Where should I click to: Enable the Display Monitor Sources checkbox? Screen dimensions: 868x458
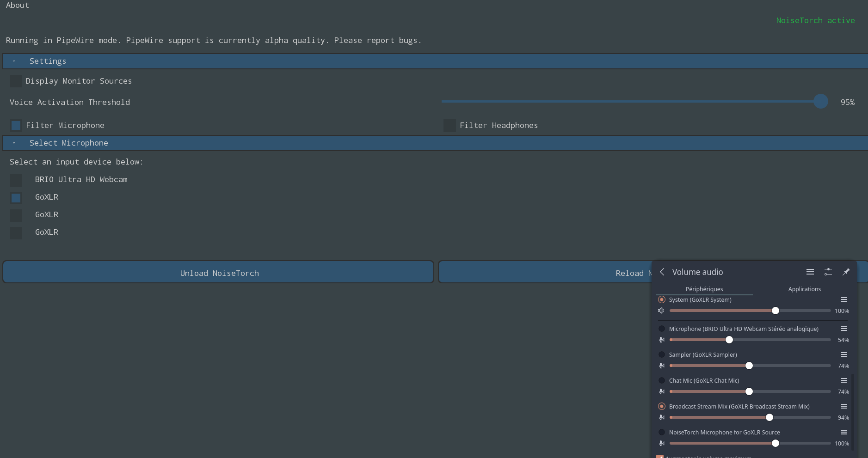tap(16, 81)
